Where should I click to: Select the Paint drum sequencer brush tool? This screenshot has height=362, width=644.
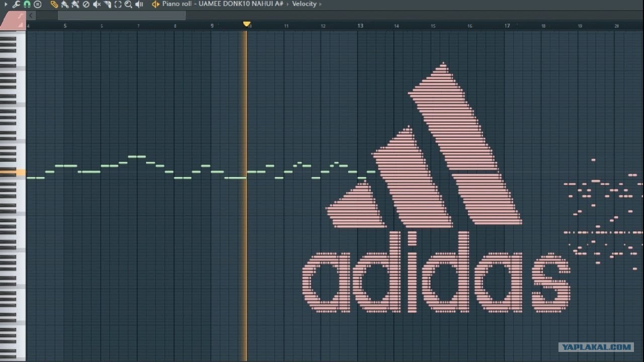pyautogui.click(x=75, y=5)
